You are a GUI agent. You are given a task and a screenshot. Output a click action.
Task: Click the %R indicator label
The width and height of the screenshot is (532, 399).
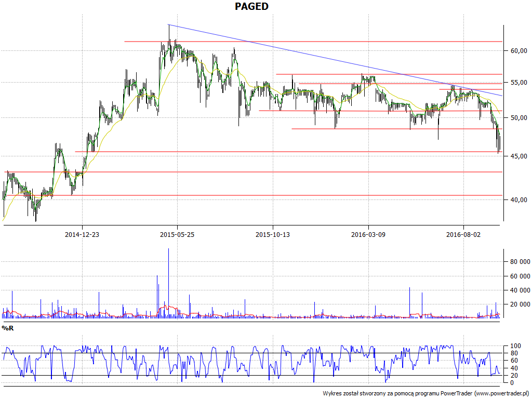[x=7, y=328]
